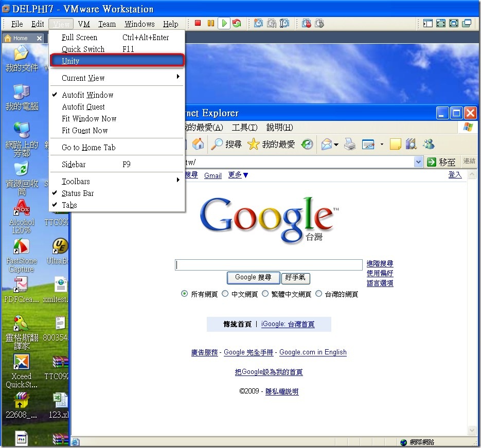Open the Mail icon dropdown arrow

[336, 145]
